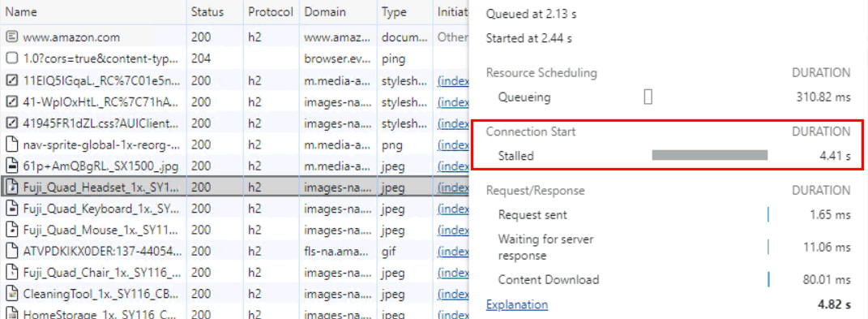Click the 'fls-na.ama...' domain cell
The width and height of the screenshot is (868, 319).
pyautogui.click(x=337, y=252)
